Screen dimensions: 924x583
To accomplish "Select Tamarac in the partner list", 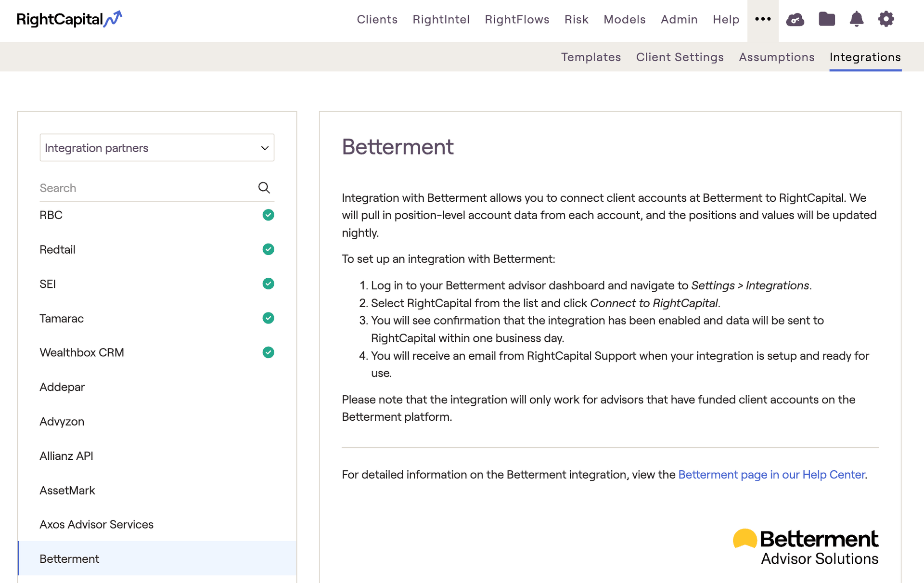I will click(62, 318).
